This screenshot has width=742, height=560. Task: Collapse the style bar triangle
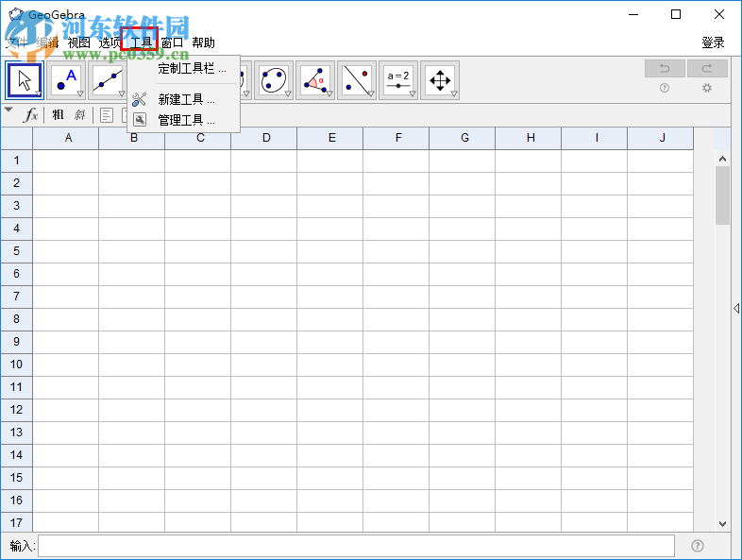pyautogui.click(x=8, y=110)
